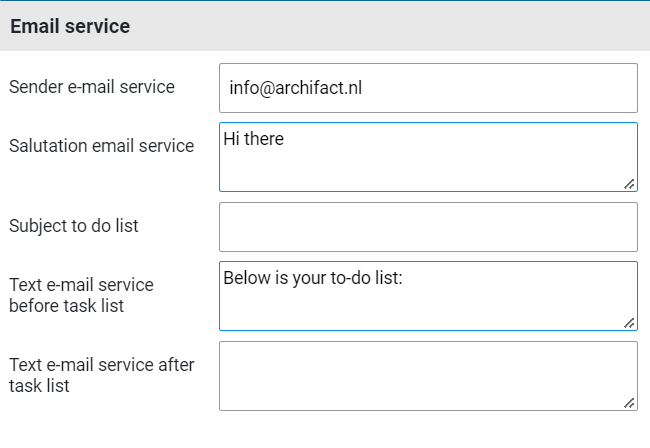650x448 pixels.
Task: Click the empty after task list textarea
Action: pos(428,375)
